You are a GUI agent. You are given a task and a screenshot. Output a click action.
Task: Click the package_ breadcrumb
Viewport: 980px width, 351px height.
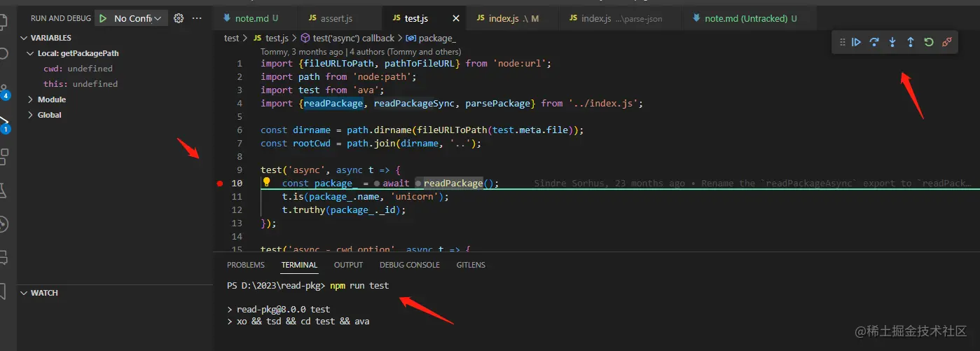click(x=430, y=39)
